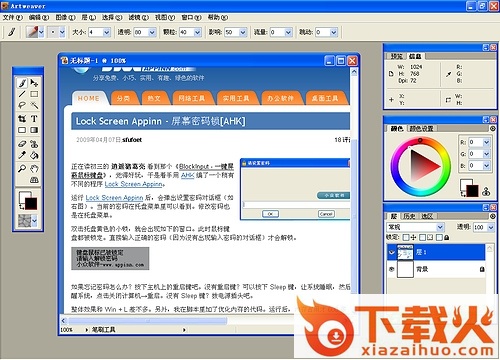Screen dimensions: 500x360
Task: Click the document vertical scroll up arrow
Action: click(x=354, y=71)
